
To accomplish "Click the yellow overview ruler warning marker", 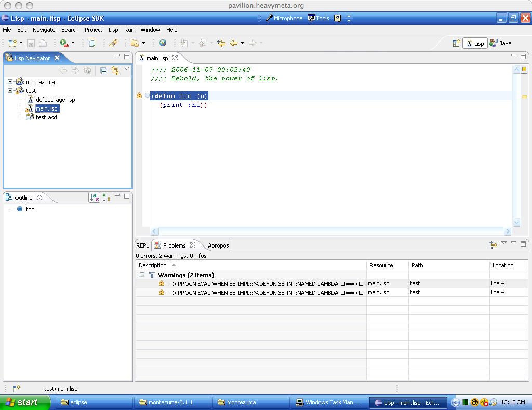I will coord(524,97).
